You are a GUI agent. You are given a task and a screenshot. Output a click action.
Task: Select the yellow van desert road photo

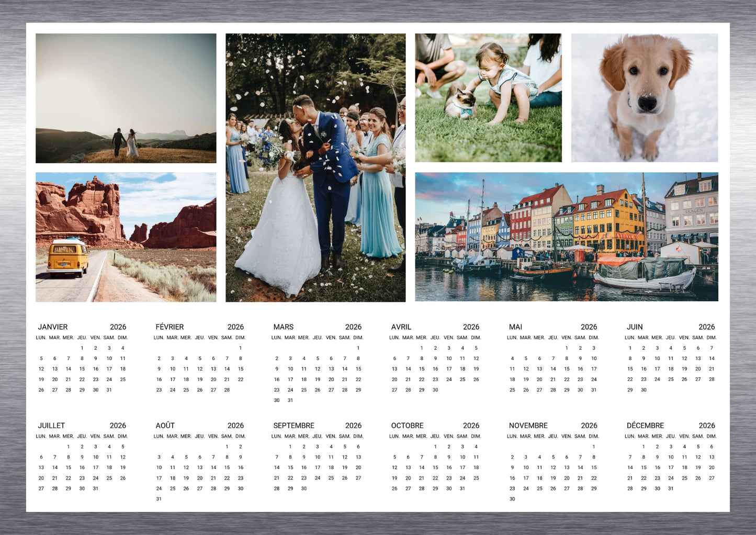point(126,237)
